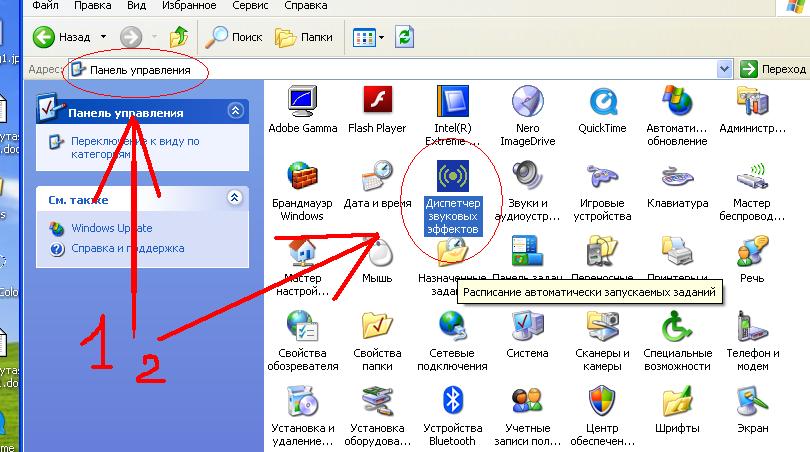Click the Windows Update link
This screenshot has width=810, height=452.
111,228
